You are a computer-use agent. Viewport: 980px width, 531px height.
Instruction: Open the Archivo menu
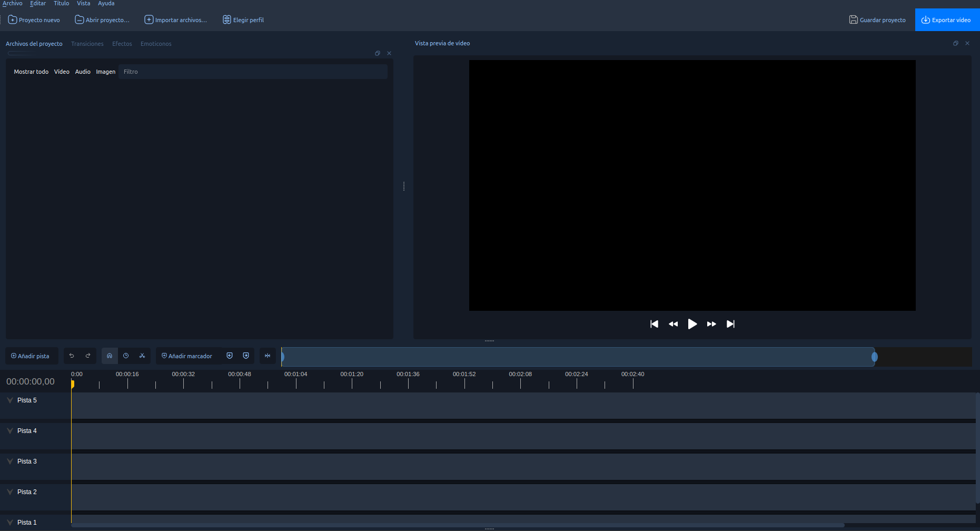[13, 4]
